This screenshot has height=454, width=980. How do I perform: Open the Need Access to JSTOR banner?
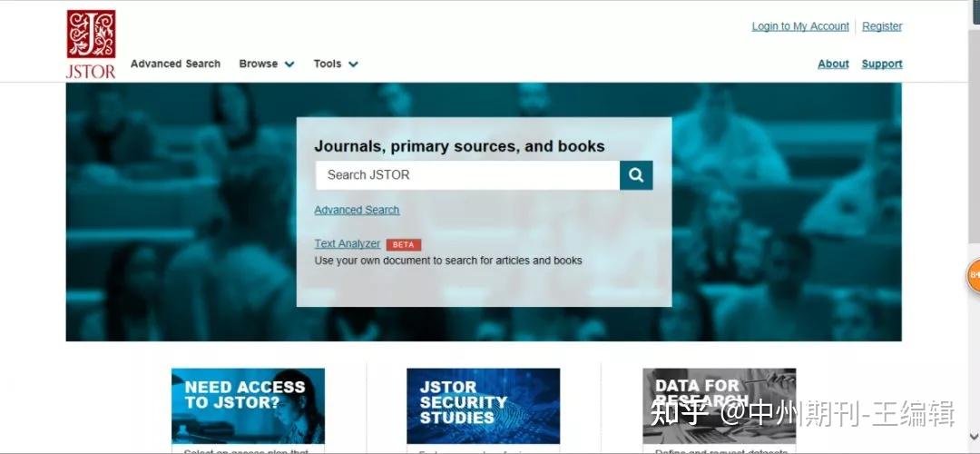[248, 406]
